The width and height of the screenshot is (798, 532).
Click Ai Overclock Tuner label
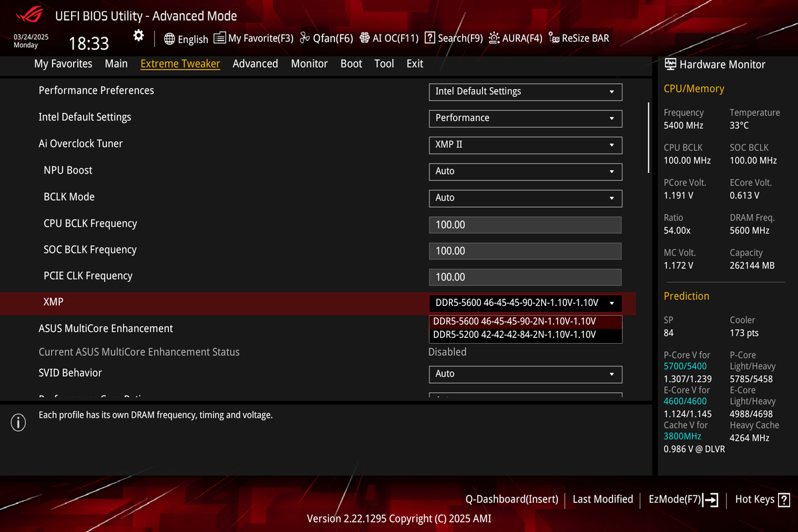80,144
